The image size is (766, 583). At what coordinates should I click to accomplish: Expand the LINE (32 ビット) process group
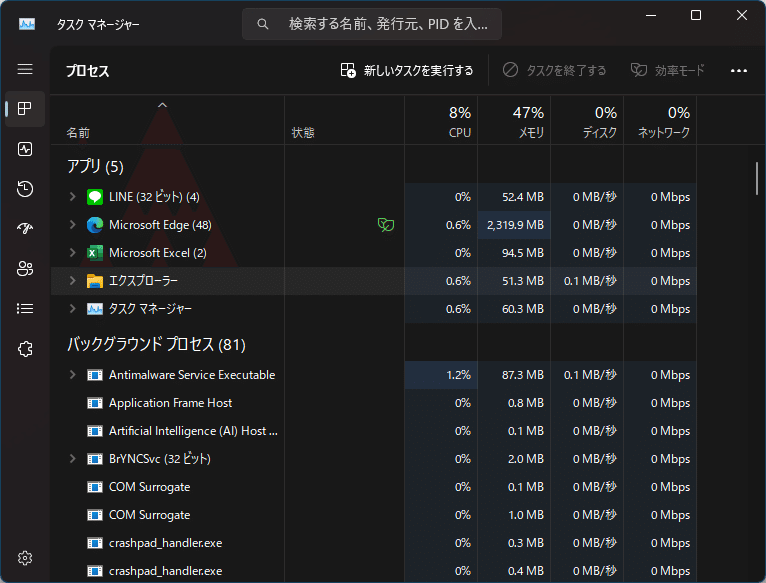[73, 196]
